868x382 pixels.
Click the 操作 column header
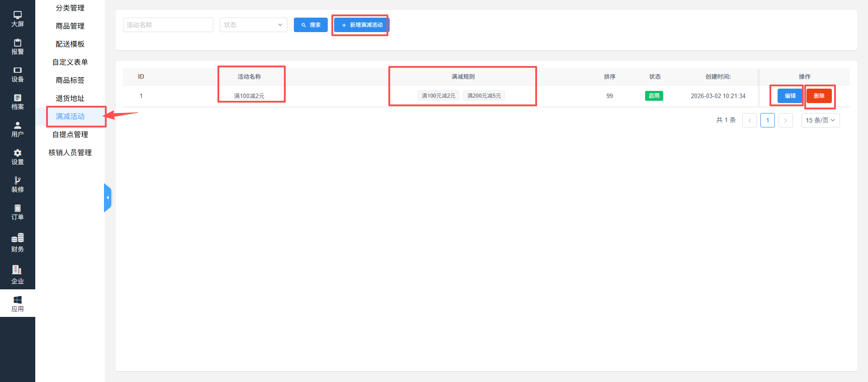(804, 77)
